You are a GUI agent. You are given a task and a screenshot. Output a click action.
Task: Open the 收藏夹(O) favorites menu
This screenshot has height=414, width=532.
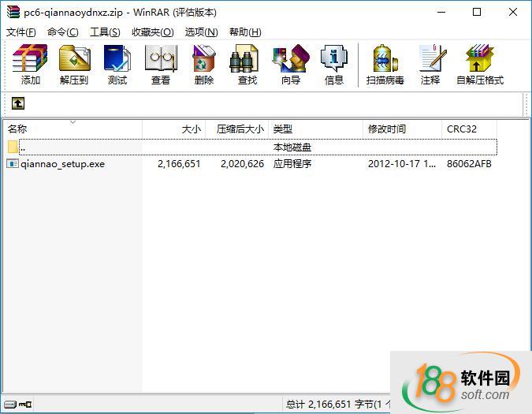click(152, 32)
